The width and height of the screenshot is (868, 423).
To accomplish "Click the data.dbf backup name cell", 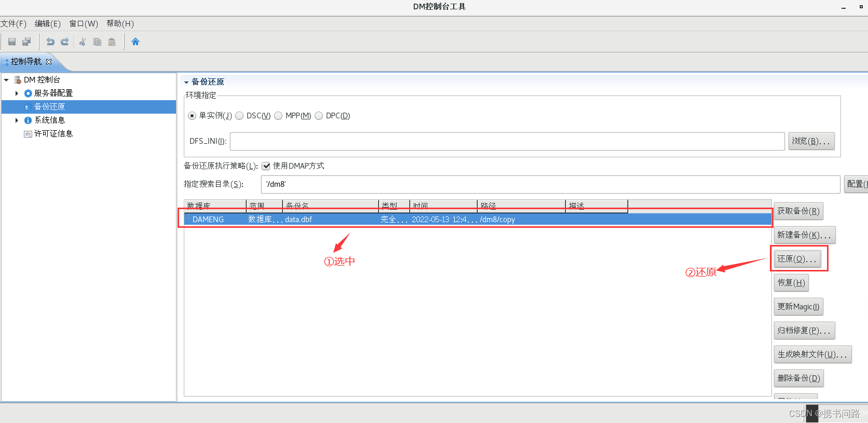I will pos(299,220).
